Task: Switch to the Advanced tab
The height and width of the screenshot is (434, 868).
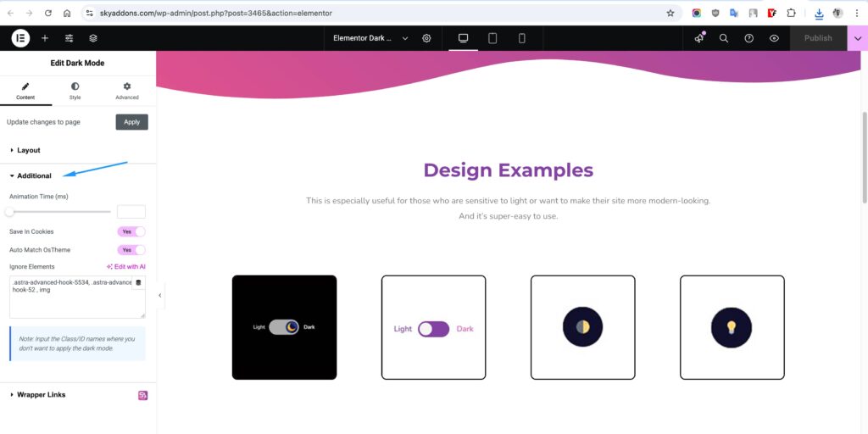Action: [127, 92]
